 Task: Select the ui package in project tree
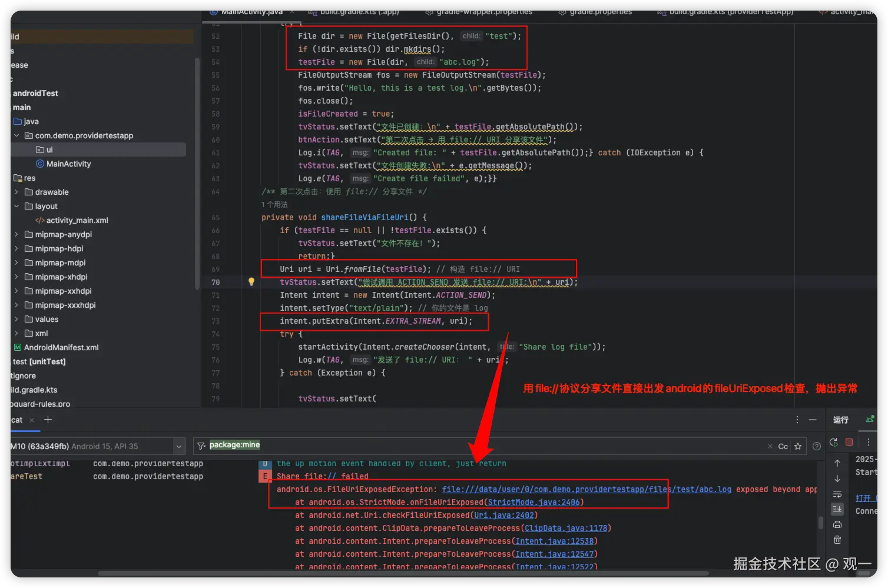(x=49, y=150)
